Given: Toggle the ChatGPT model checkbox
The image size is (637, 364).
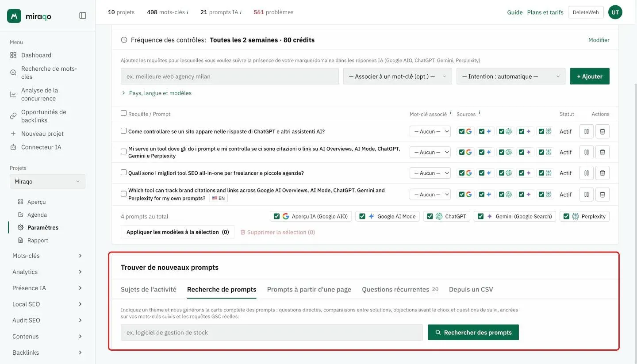Looking at the screenshot, I should point(430,216).
